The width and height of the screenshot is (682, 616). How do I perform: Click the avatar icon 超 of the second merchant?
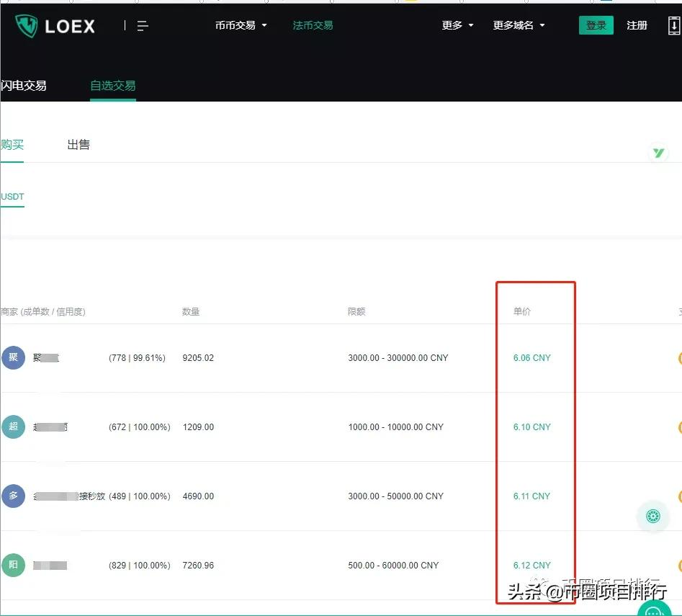coord(14,427)
